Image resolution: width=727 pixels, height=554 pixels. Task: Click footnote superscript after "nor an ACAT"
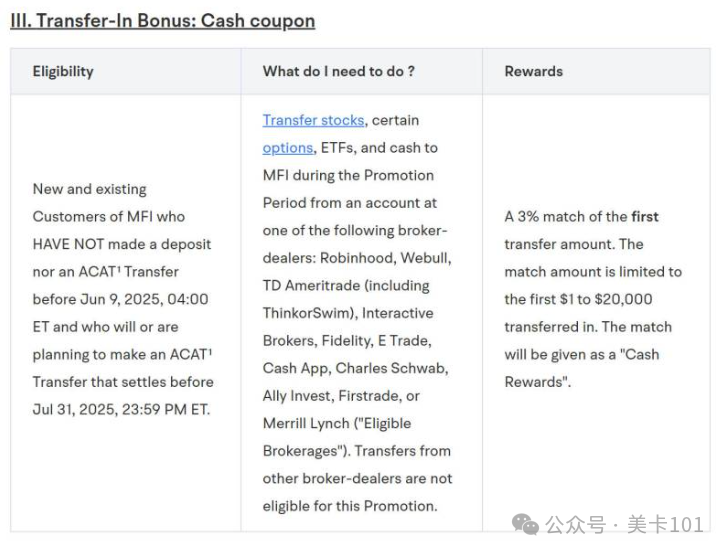click(x=119, y=268)
